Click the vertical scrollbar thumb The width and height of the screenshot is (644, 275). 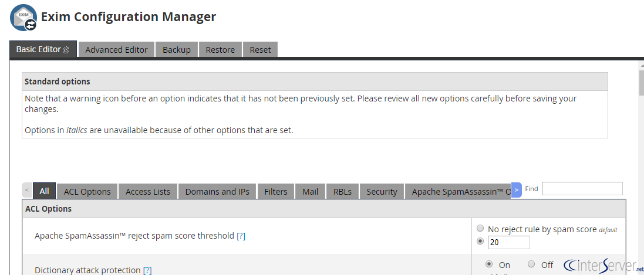[641, 83]
